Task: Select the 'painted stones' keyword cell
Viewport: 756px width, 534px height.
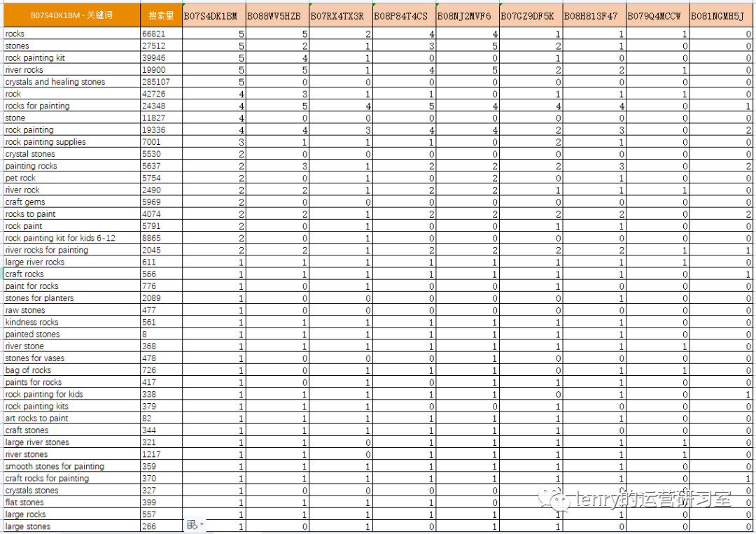Action: 72,334
